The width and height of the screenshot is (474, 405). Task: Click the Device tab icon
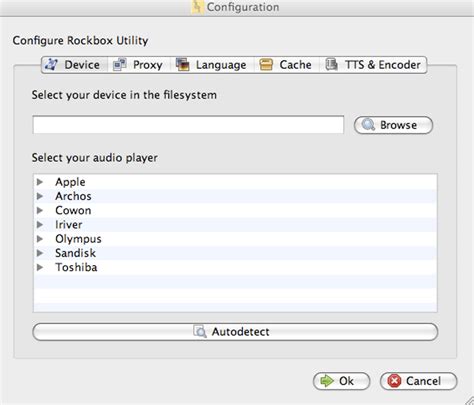point(51,64)
